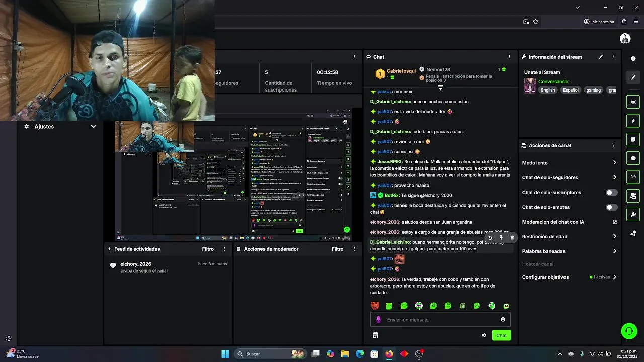Click the lightning bolt icon in right sidebar
Image resolution: width=644 pixels, height=362 pixels.
tap(633, 121)
